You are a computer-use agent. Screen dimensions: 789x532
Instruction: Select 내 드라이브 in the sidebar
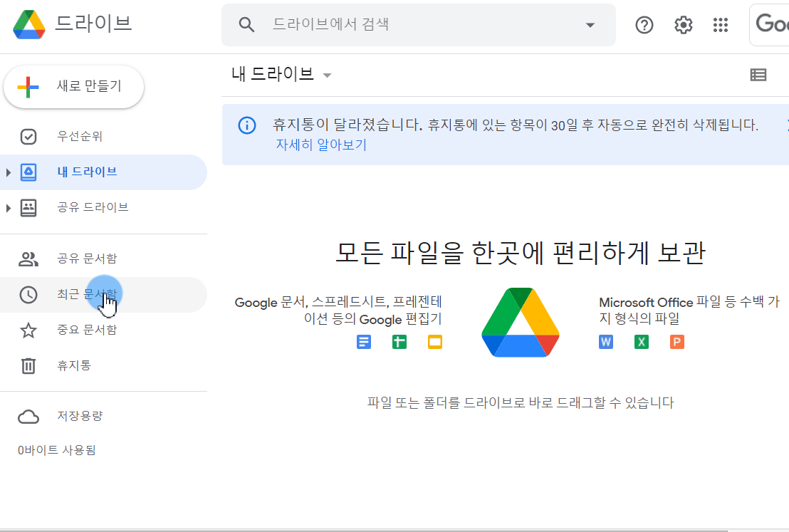(103, 172)
